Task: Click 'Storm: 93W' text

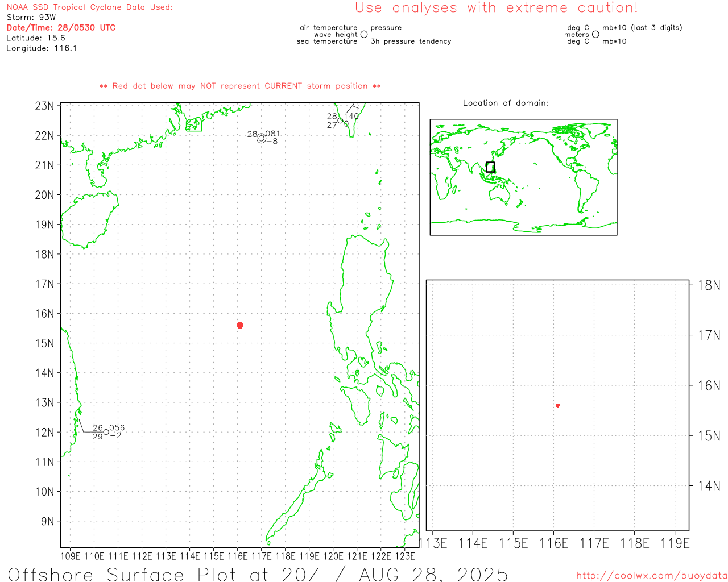Action: [31, 18]
